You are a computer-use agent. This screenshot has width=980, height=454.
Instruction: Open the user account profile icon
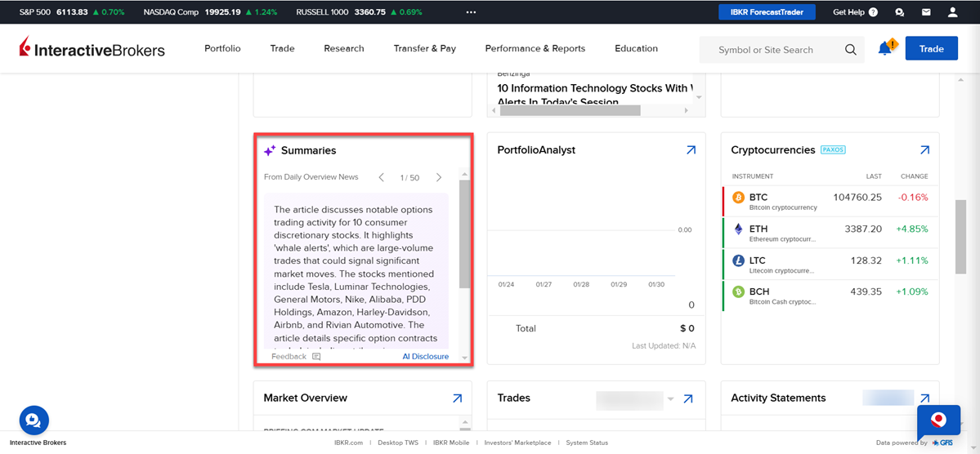click(x=952, y=12)
